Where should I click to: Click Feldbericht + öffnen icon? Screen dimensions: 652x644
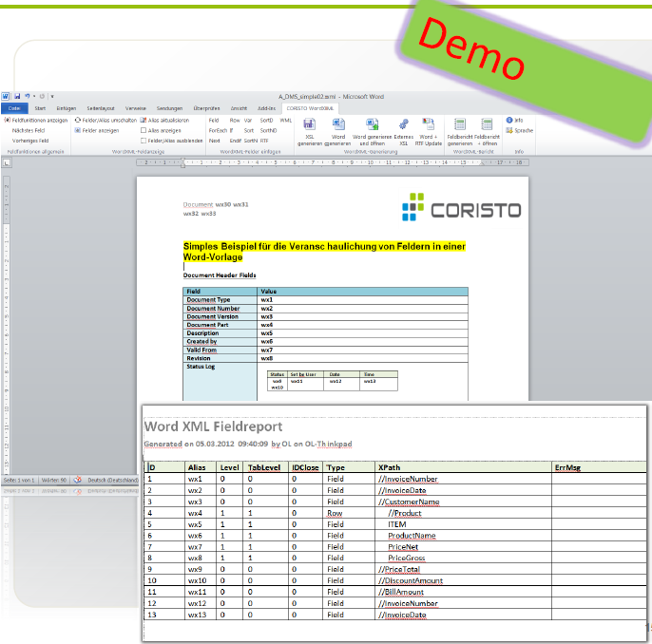click(487, 124)
